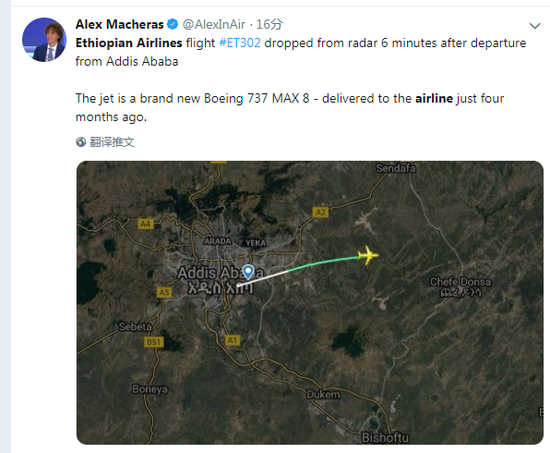This screenshot has width=550, height=453.
Task: Click the A2 road marker on map
Action: coord(321,212)
